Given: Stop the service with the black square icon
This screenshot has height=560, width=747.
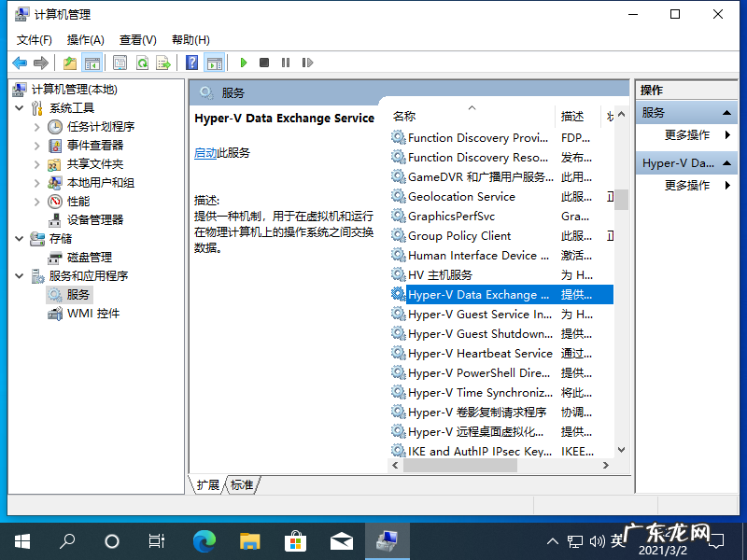Looking at the screenshot, I should (263, 63).
